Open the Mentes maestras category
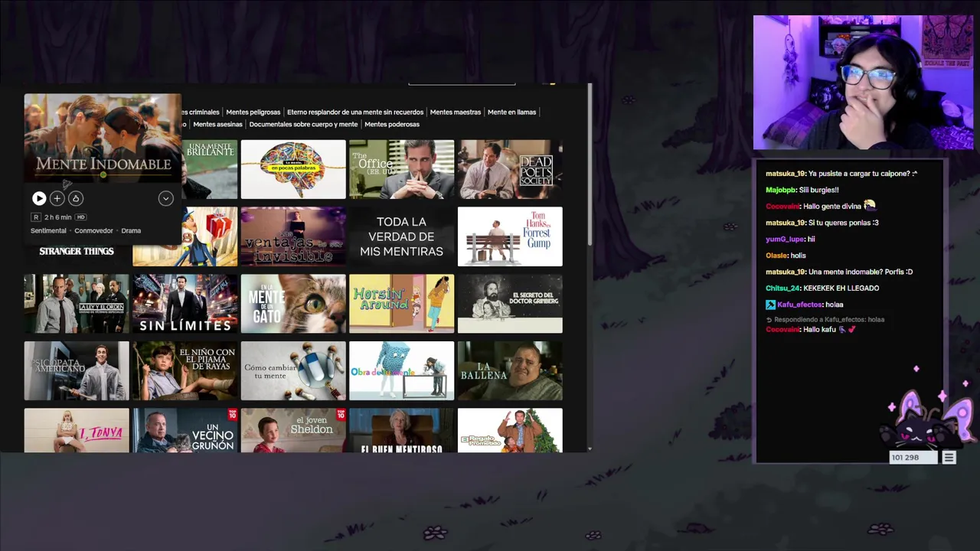Screen dimensions: 980x551 tap(456, 112)
